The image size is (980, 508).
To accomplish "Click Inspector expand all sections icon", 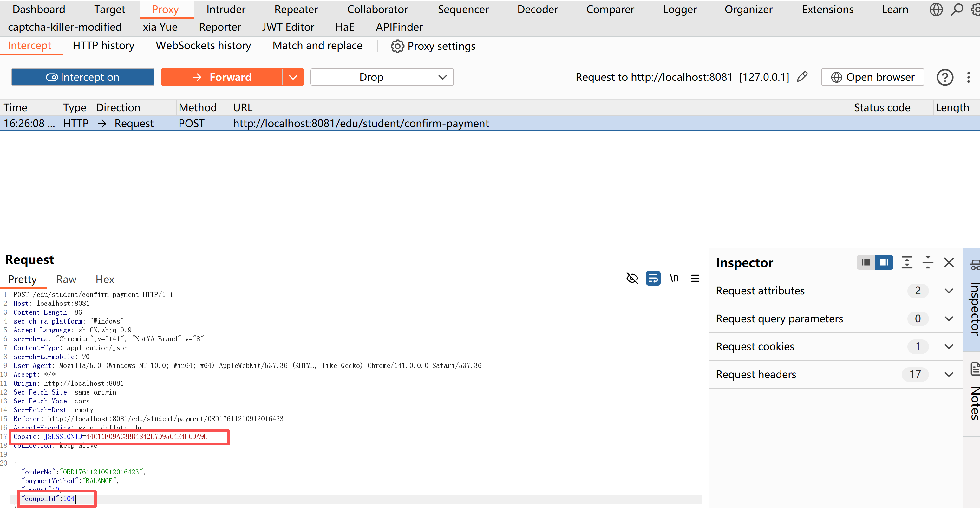I will (907, 262).
